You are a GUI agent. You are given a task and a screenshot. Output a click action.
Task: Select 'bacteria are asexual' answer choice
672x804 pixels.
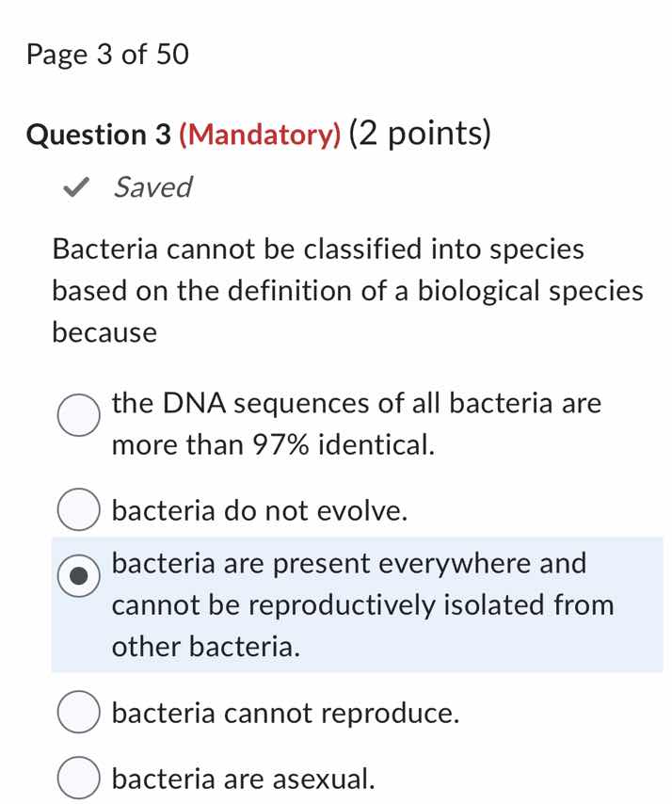click(x=78, y=779)
